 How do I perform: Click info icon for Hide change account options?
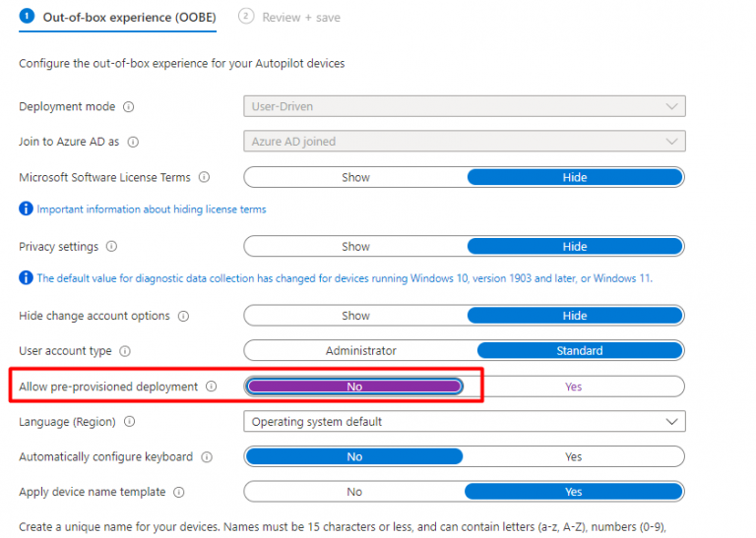coord(183,317)
